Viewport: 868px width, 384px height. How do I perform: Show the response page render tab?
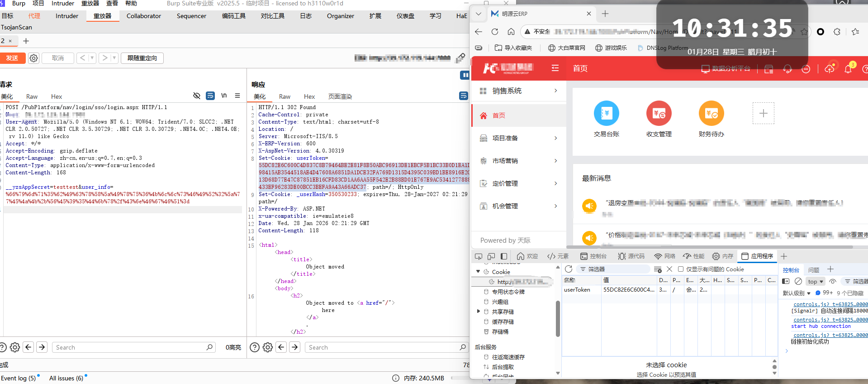[x=340, y=96]
